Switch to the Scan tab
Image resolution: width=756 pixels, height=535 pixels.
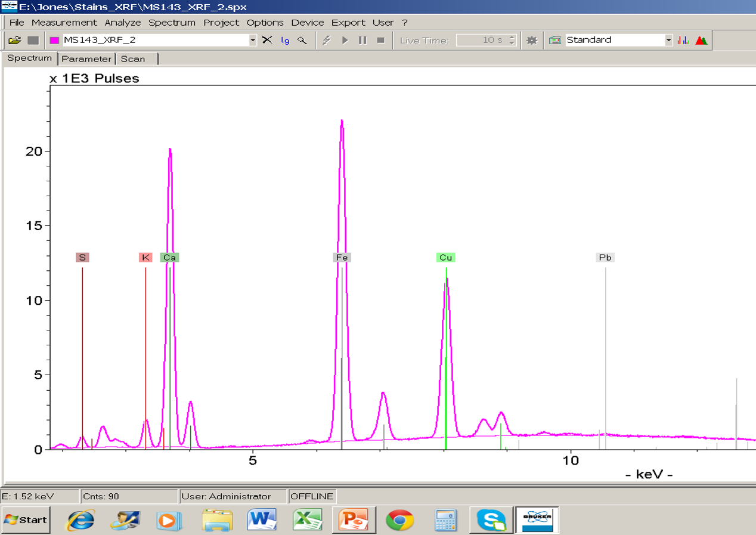point(133,59)
